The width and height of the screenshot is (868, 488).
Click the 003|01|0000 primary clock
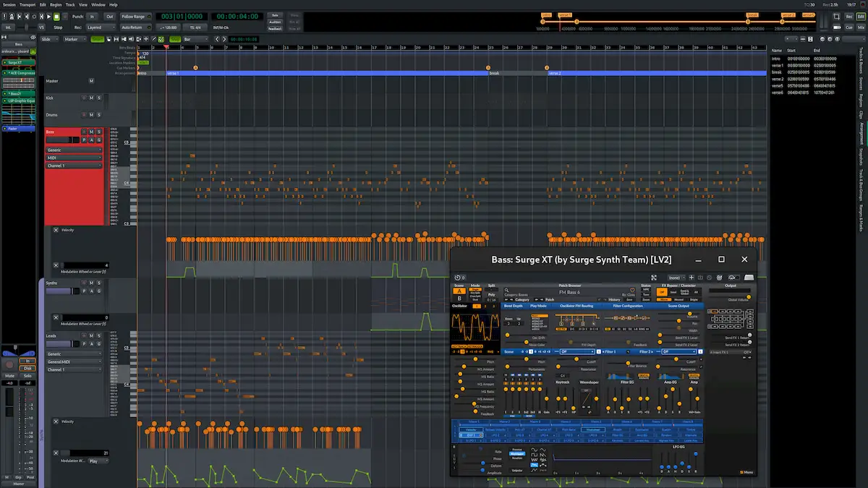click(182, 17)
